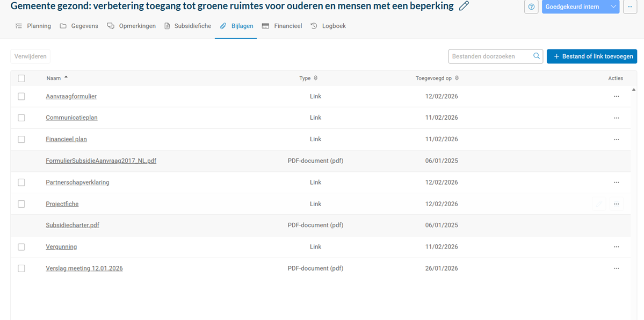The height and width of the screenshot is (320, 644).
Task: Open help via the question mark icon
Action: point(531,7)
